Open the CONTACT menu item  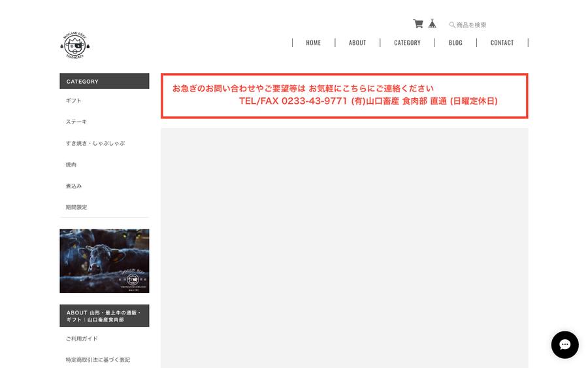coord(502,42)
